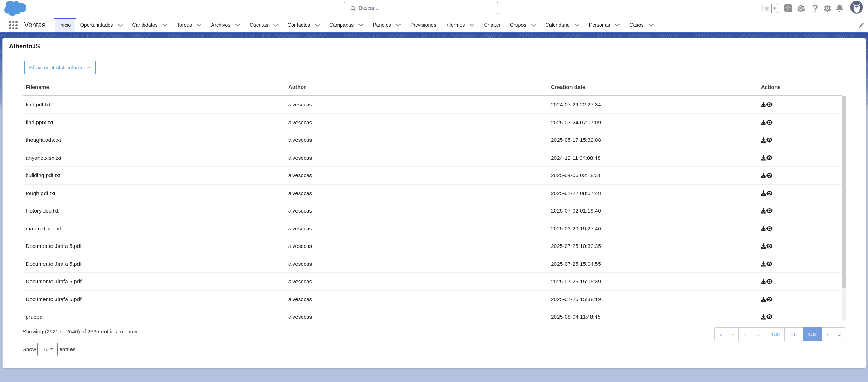This screenshot has width=868, height=382.
Task: Switch to the Chatter tab
Action: point(492,25)
